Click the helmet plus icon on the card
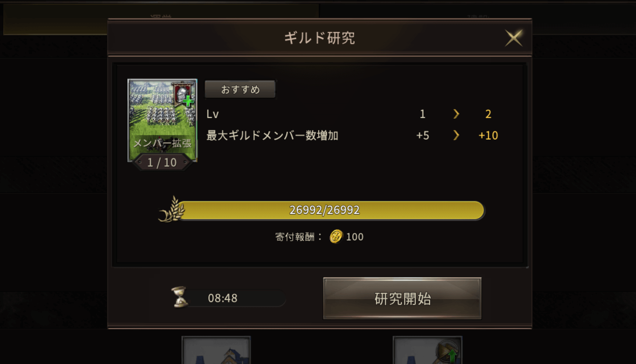 184,96
